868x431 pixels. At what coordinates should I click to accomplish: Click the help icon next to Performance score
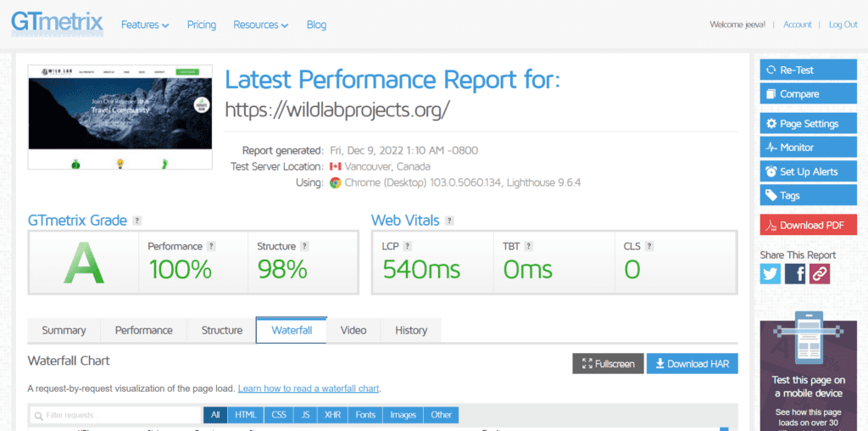click(x=211, y=247)
